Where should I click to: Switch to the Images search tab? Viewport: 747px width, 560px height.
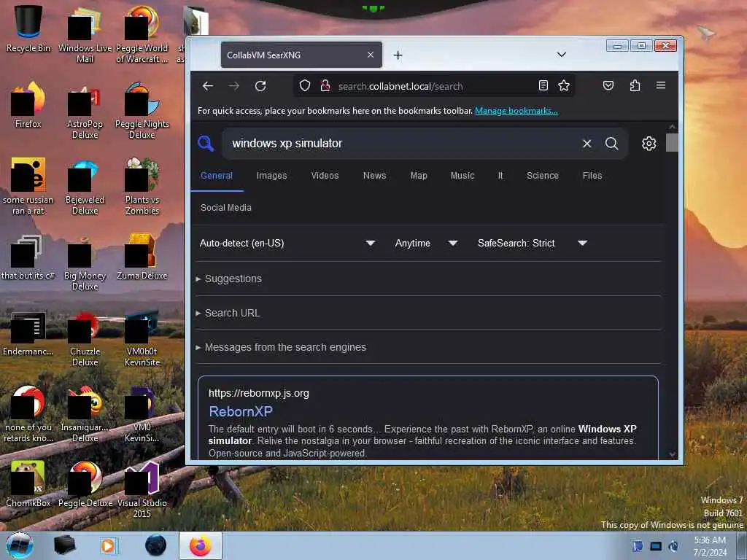pos(271,176)
